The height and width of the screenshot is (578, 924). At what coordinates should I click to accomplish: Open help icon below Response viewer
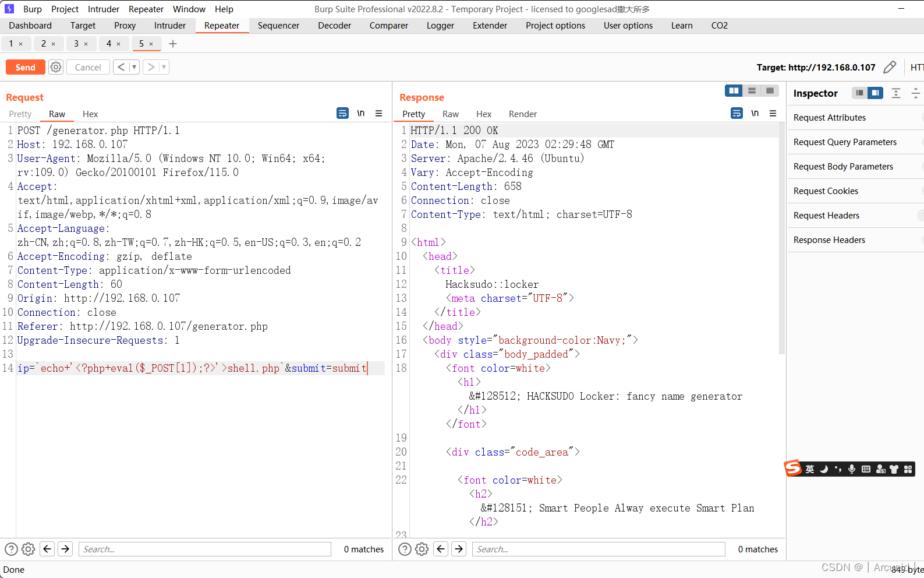click(405, 549)
